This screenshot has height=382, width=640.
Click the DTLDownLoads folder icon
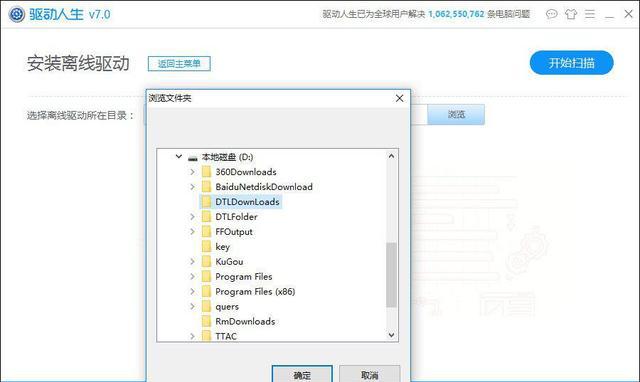click(207, 202)
